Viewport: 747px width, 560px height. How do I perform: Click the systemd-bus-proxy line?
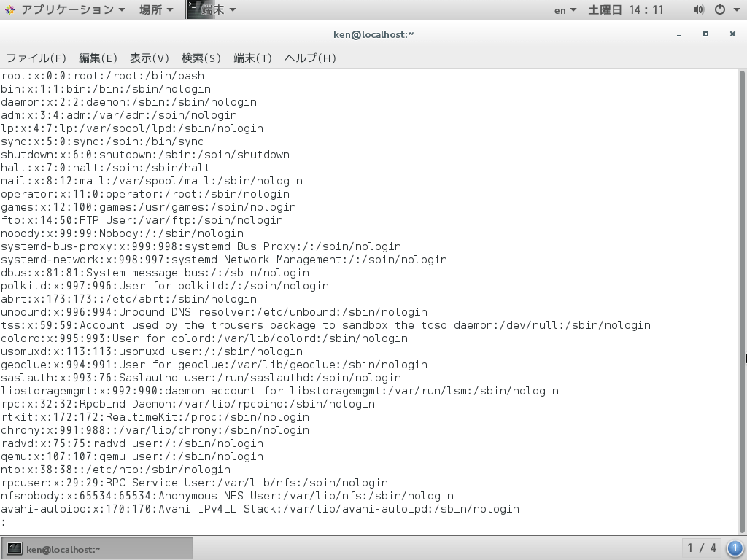point(201,246)
